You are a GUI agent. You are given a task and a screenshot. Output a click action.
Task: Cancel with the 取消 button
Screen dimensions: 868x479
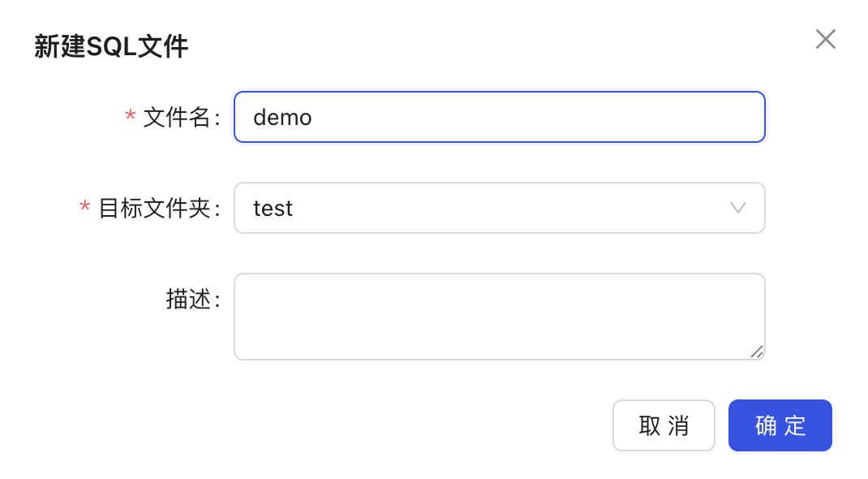[x=664, y=425]
